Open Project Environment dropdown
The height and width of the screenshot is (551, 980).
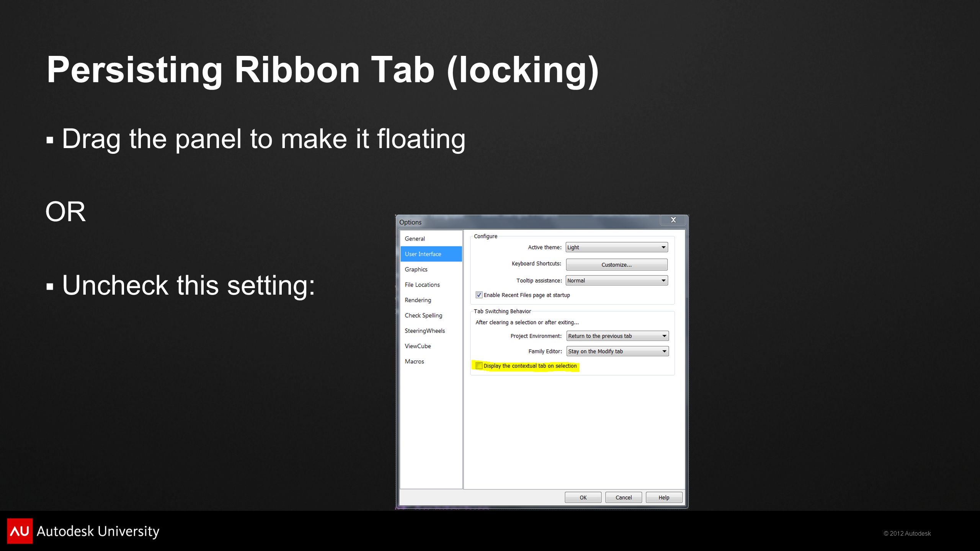[617, 336]
